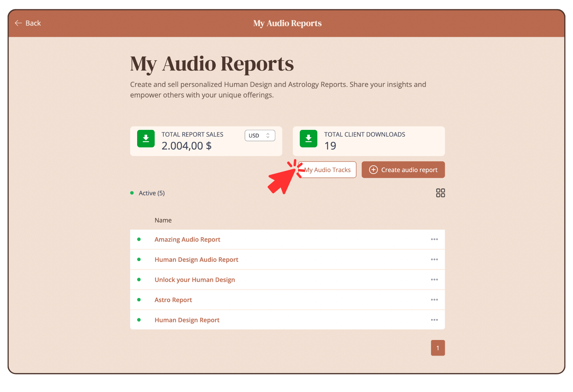The height and width of the screenshot is (392, 573).
Task: Click the Active (5) status filter
Action: coord(151,193)
